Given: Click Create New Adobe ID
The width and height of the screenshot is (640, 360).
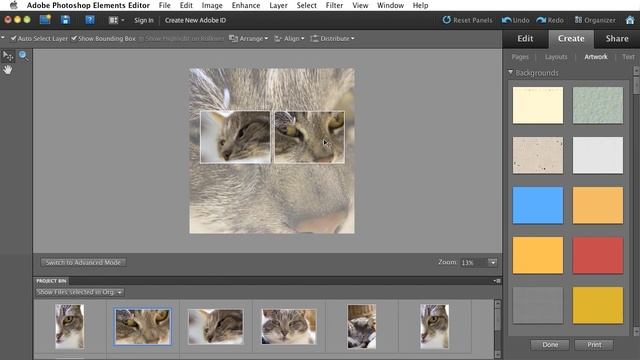Looking at the screenshot, I should coord(195,20).
